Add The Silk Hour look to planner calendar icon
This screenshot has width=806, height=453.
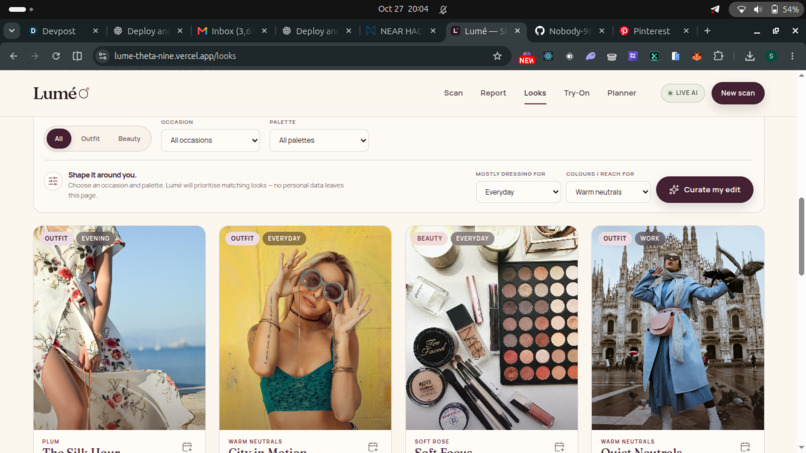pos(187,447)
